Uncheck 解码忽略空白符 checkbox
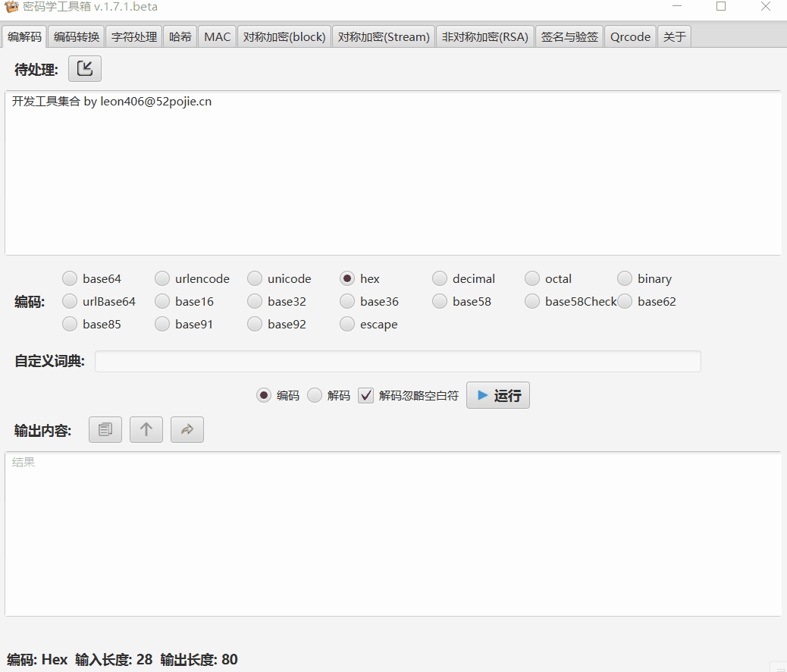 coord(365,395)
